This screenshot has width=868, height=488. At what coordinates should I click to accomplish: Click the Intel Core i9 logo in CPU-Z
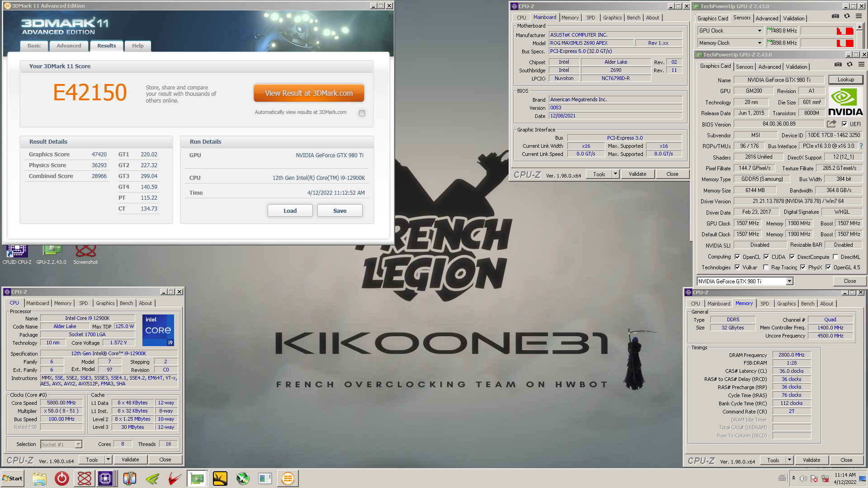[158, 330]
